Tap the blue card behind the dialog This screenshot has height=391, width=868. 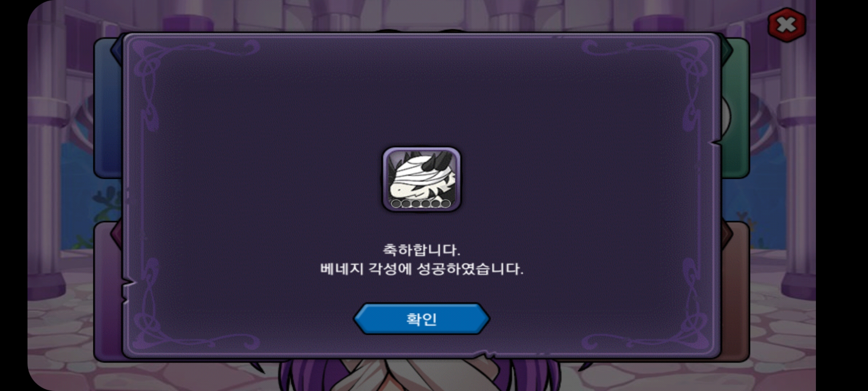(108, 109)
